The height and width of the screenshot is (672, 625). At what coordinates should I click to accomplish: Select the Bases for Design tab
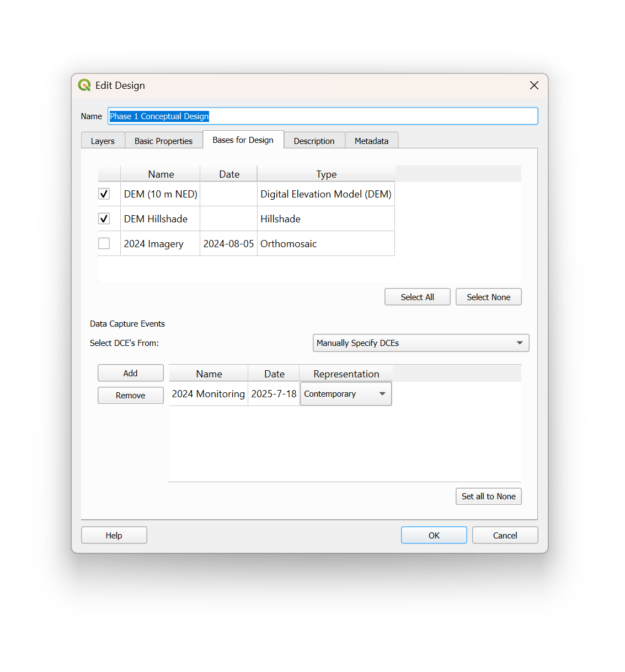click(243, 140)
